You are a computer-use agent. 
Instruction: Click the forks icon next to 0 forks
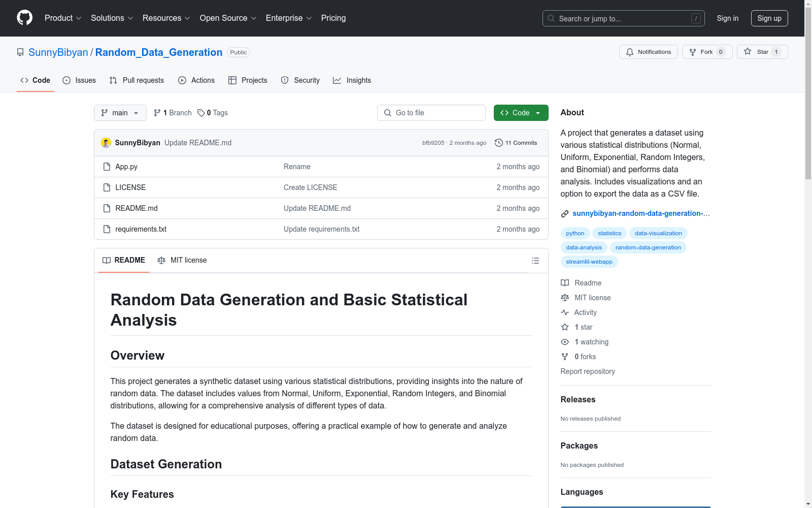point(565,357)
